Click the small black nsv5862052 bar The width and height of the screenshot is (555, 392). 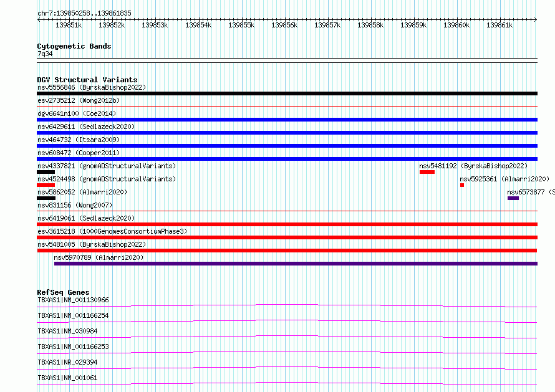coord(46,198)
